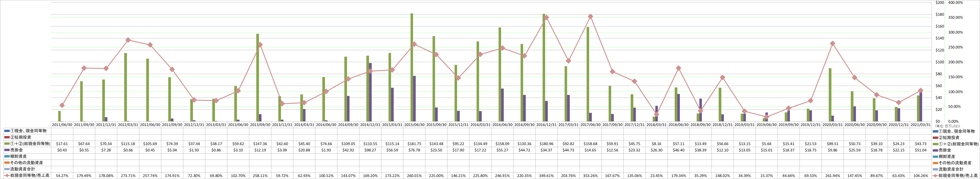Select the $180.96 cash equivalents cell
Image resolution: width=980 pixels, height=179 pixels.
[547, 144]
